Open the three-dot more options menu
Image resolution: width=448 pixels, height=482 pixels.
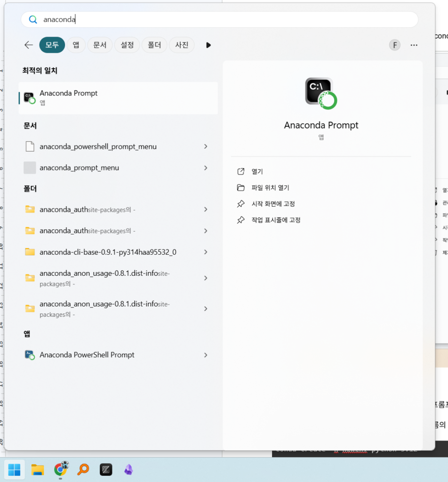pyautogui.click(x=414, y=45)
